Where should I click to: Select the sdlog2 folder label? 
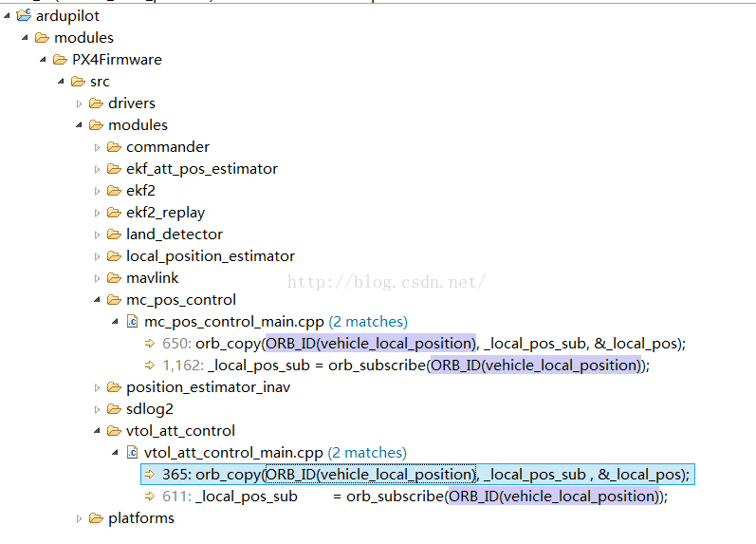point(150,409)
